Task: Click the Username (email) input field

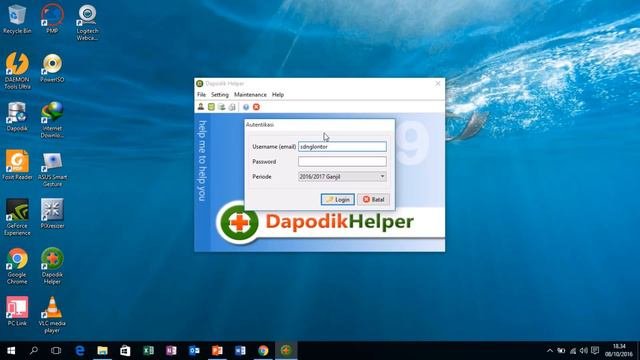Action: (342, 147)
